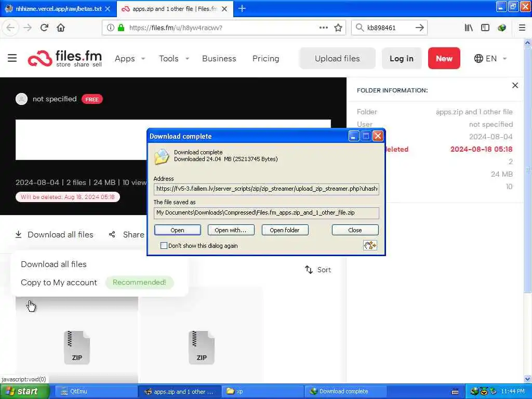
Task: Show site information icon in address bar
Action: tap(110, 28)
